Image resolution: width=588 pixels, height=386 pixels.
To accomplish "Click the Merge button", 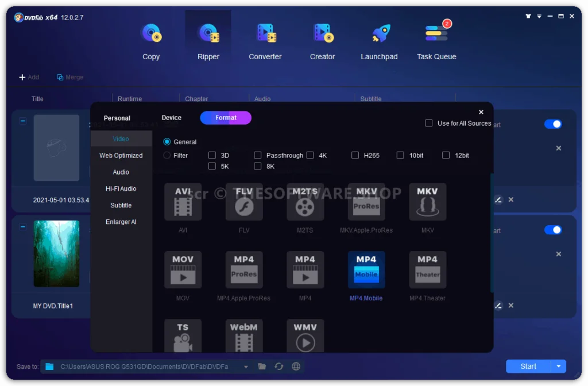I will click(69, 78).
